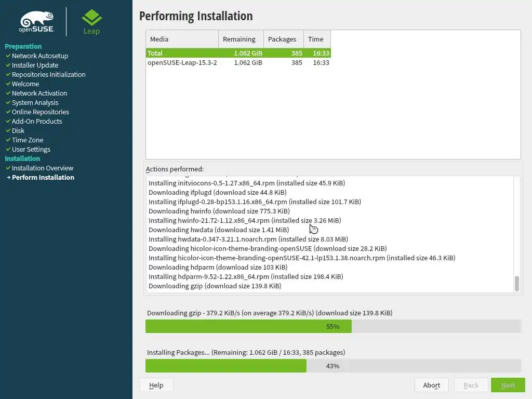532x399 pixels.
Task: Click the 'Installing ifplugd-0.28-bp153' log line
Action: (x=255, y=202)
